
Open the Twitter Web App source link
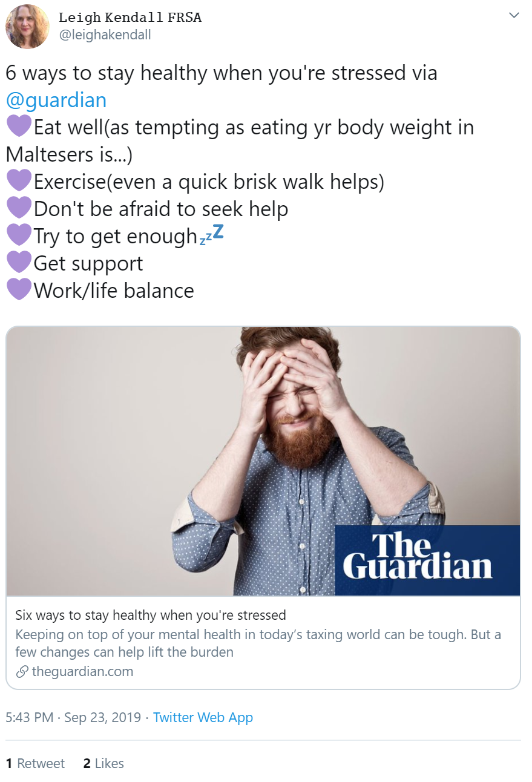[x=203, y=717]
